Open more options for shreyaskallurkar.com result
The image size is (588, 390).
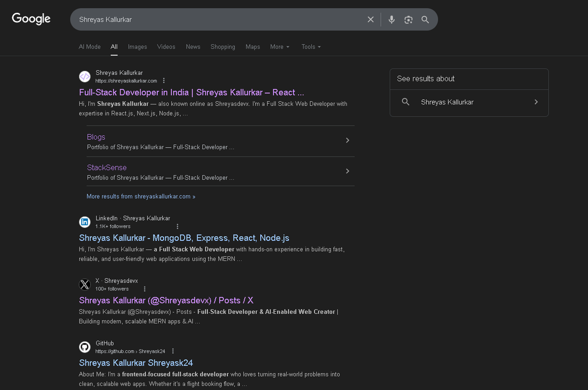164,81
